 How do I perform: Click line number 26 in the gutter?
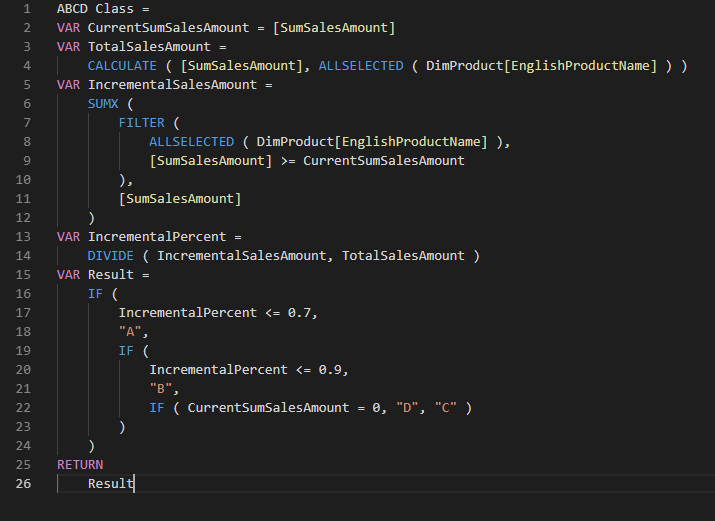click(x=23, y=483)
